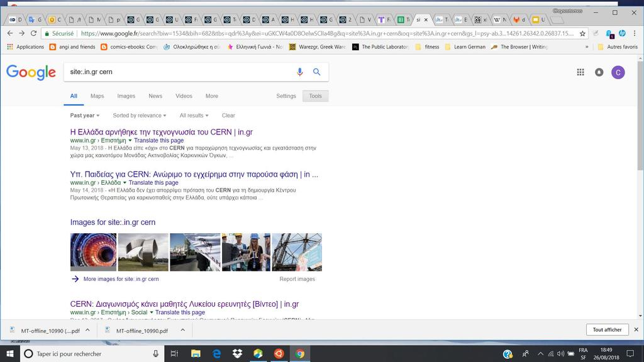Translate the first search result page
644x362 pixels.
(159, 140)
